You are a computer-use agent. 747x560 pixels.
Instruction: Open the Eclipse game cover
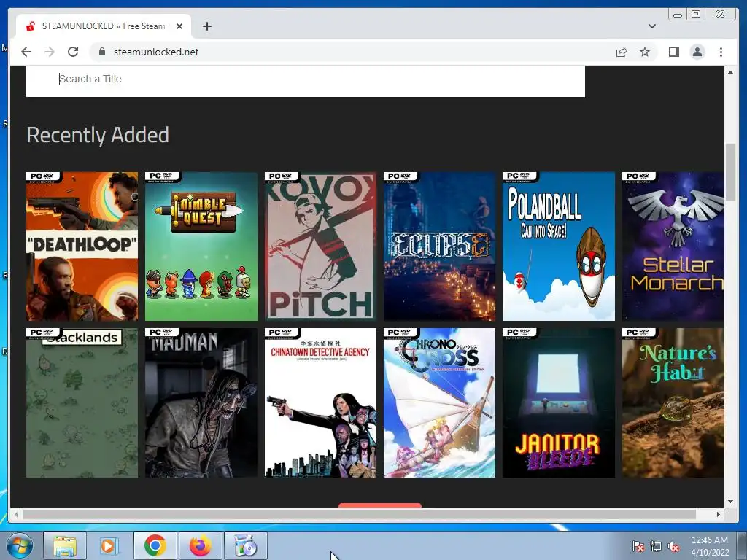439,246
